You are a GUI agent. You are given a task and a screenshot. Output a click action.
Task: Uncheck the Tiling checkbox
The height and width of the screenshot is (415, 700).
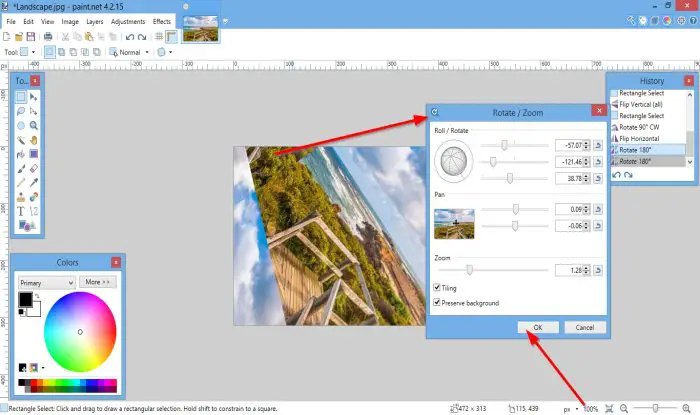(437, 287)
